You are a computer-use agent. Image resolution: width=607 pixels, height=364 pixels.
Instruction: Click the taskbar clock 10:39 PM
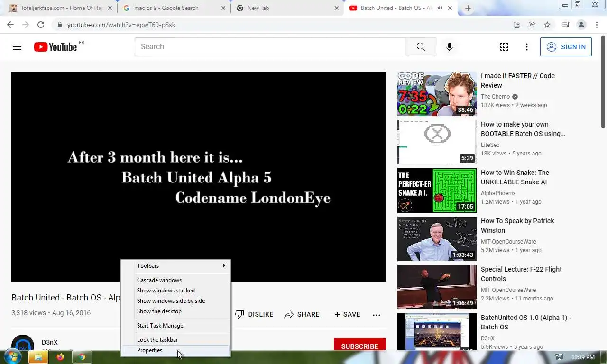pos(583,357)
